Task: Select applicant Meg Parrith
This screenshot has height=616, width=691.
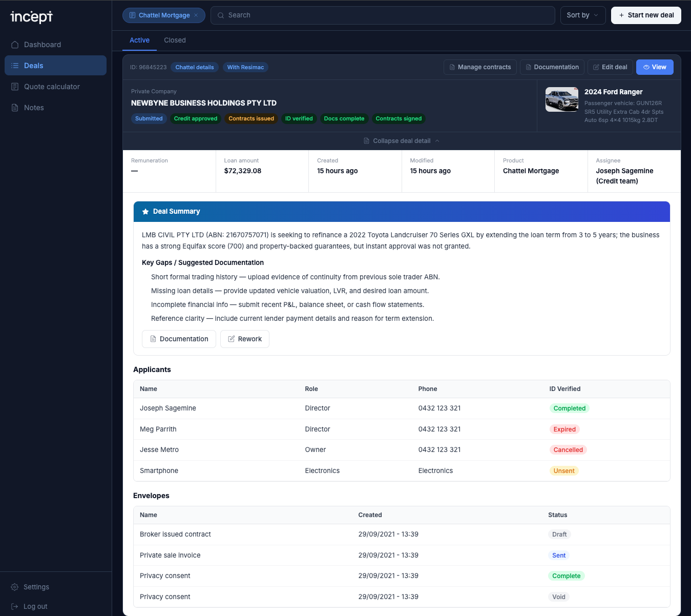Action: click(402, 429)
